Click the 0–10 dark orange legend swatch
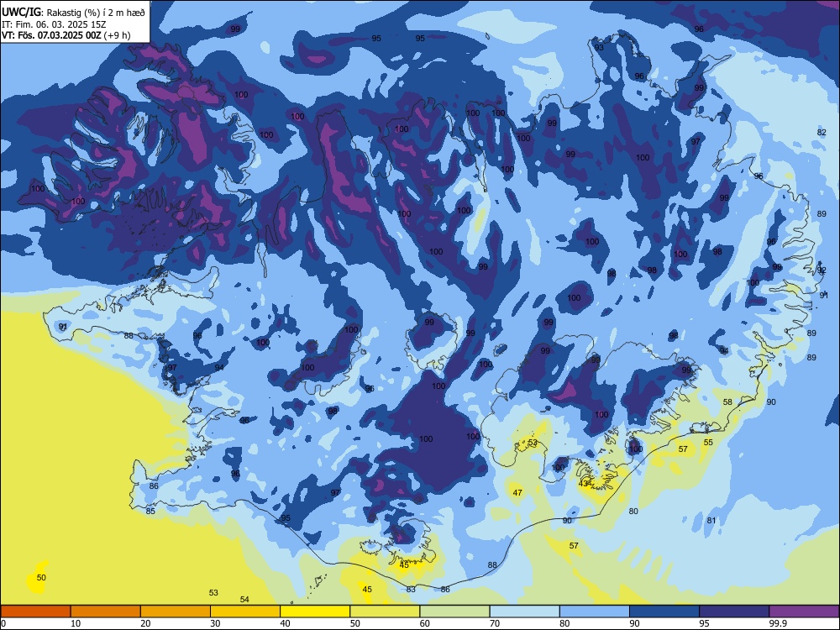 coord(35,612)
